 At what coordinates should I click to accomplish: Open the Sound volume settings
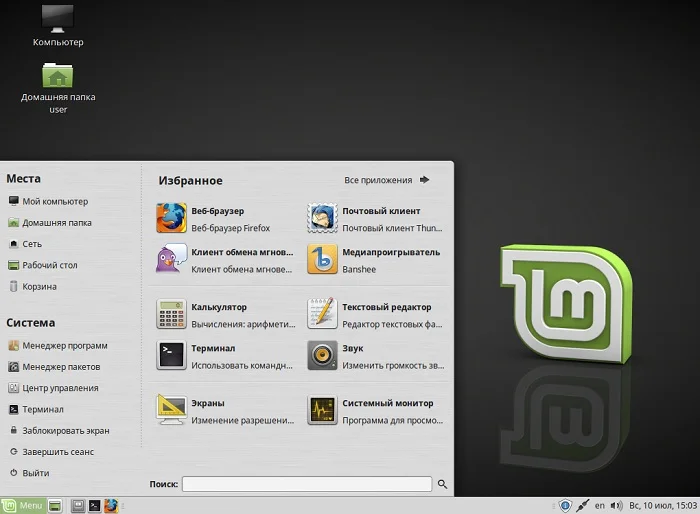click(x=322, y=355)
